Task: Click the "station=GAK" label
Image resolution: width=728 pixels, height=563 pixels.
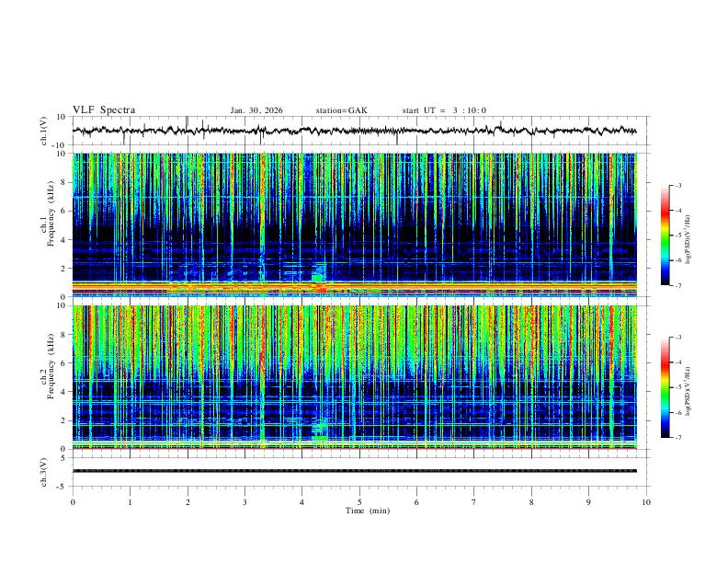Action: coord(341,110)
